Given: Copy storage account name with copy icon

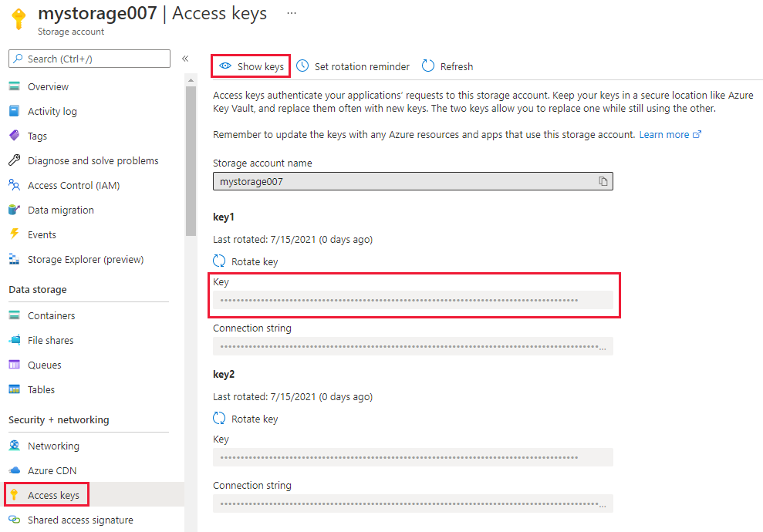Looking at the screenshot, I should pos(603,181).
